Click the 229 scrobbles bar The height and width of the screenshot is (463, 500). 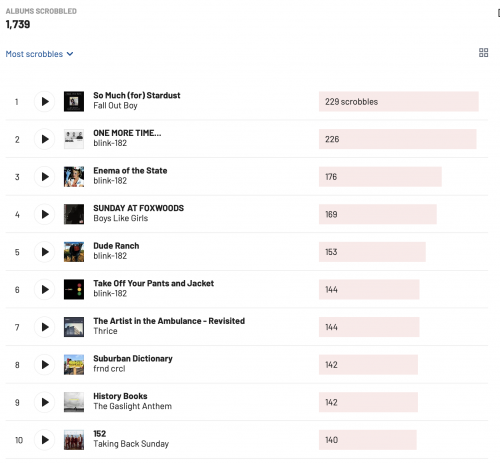399,102
